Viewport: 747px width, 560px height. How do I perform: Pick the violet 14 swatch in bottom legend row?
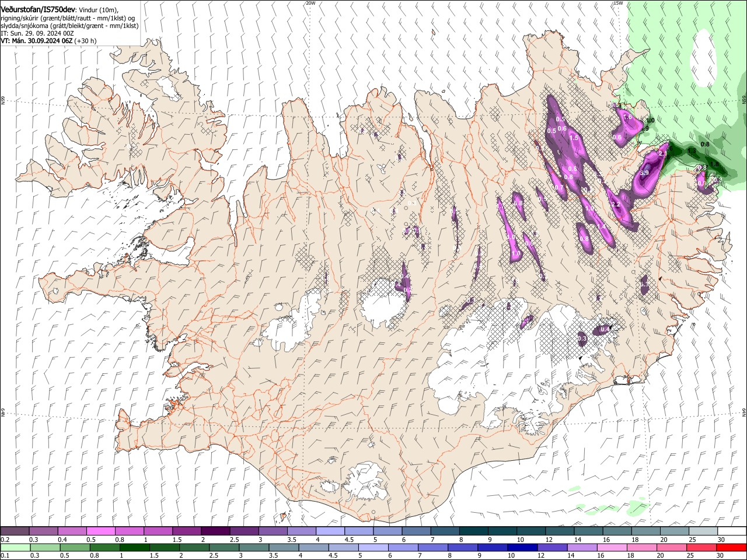pos(581,548)
